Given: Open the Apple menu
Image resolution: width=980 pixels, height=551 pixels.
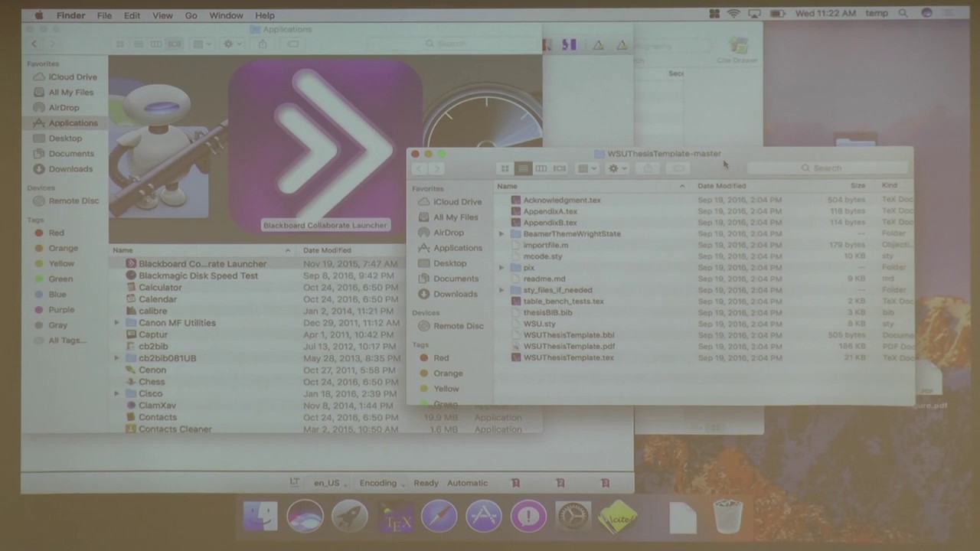Looking at the screenshot, I should tap(38, 15).
